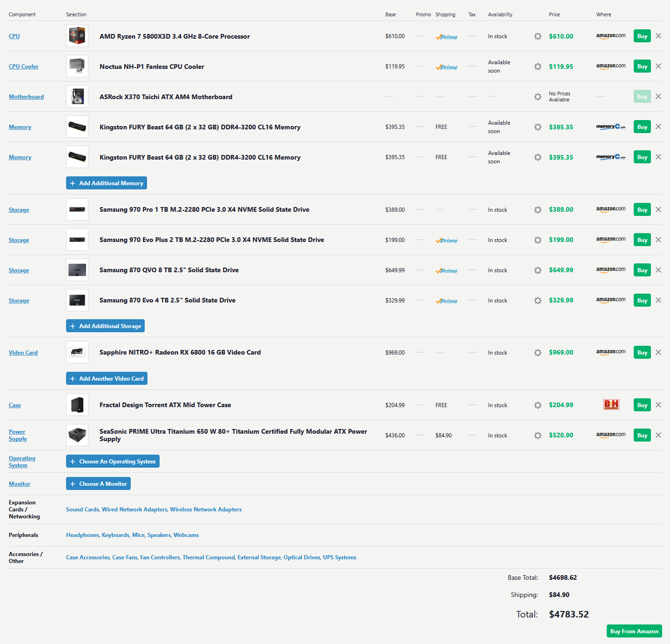Open the Sound Cards link
This screenshot has width=670, height=644.
pyautogui.click(x=82, y=510)
